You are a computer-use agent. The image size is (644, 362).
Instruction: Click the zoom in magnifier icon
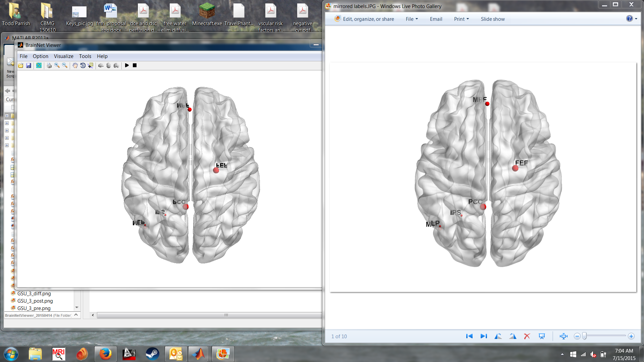click(57, 65)
